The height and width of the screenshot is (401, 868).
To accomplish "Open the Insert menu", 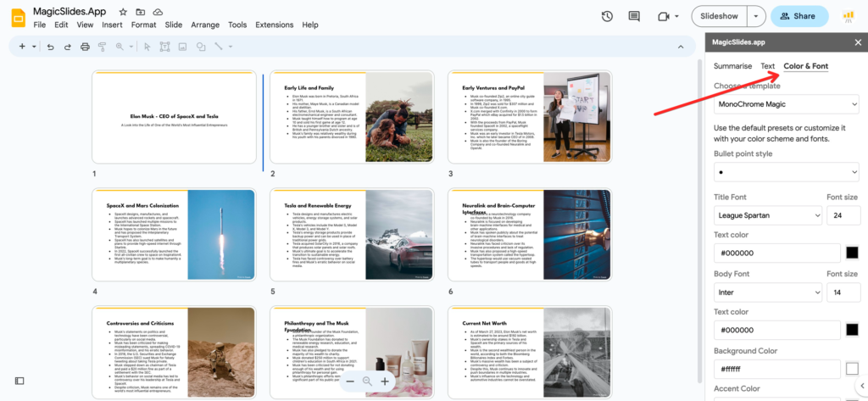I will click(113, 25).
